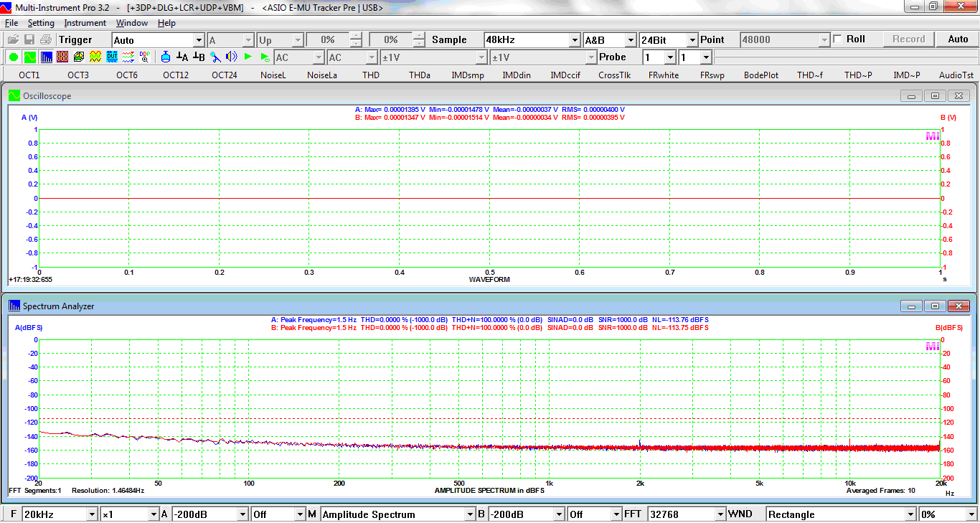Viewport: 980px width, 523px height.
Task: Load the FRwhite panel setting
Action: tap(664, 75)
